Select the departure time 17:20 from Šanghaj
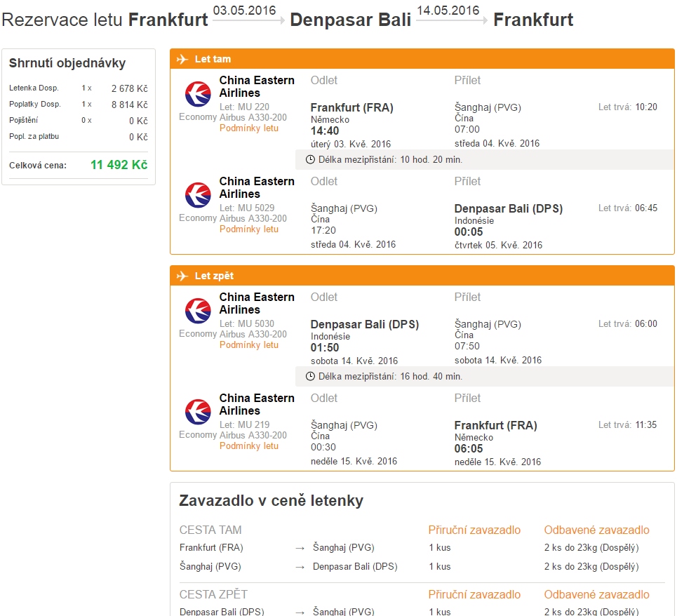The height and width of the screenshot is (616, 677). [x=323, y=230]
